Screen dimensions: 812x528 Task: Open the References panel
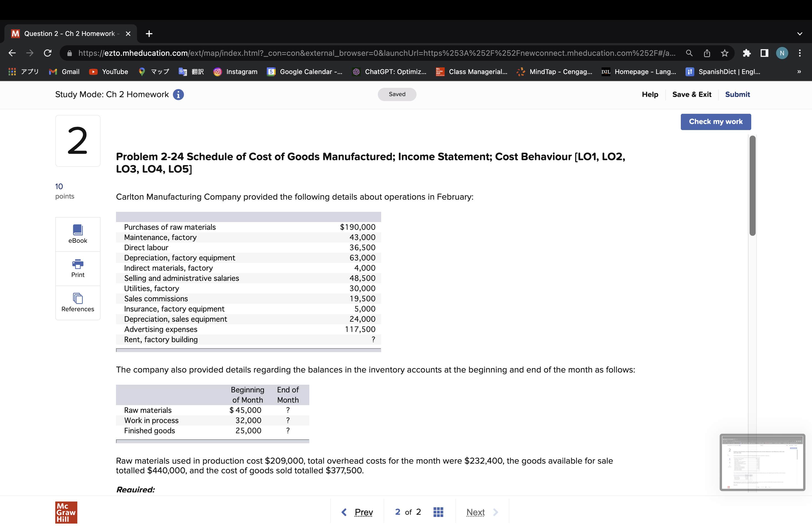tap(78, 302)
